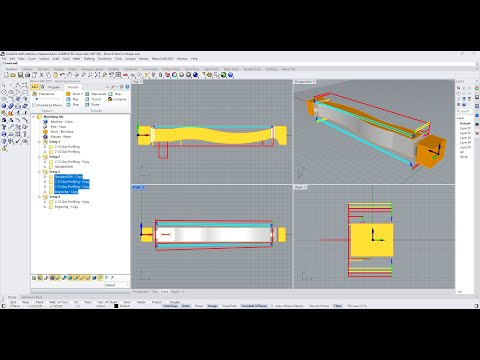
Task: Collapse the Setup 2 tree node
Action: tap(39, 157)
